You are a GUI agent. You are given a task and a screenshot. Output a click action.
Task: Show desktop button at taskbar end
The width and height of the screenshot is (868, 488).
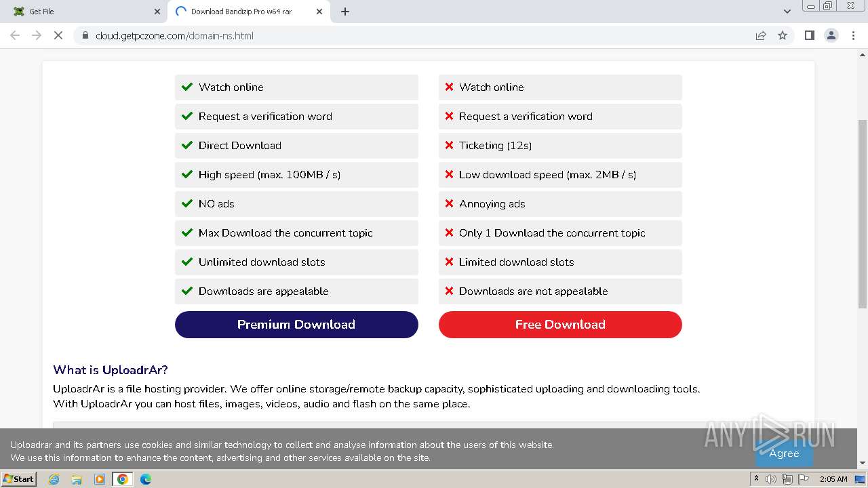point(860,479)
